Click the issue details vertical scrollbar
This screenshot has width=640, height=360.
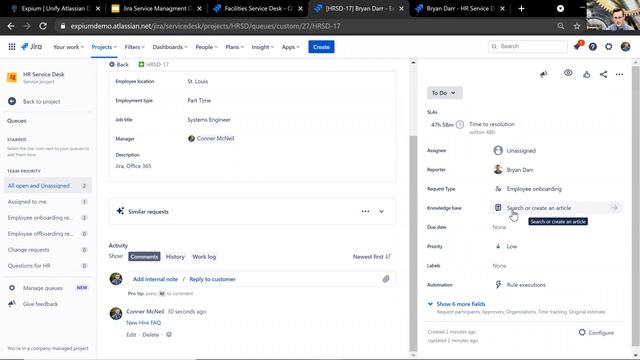coord(413,243)
